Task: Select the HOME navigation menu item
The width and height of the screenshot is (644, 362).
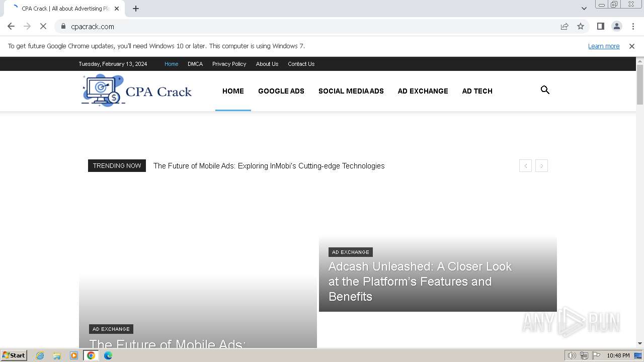Action: tap(233, 91)
